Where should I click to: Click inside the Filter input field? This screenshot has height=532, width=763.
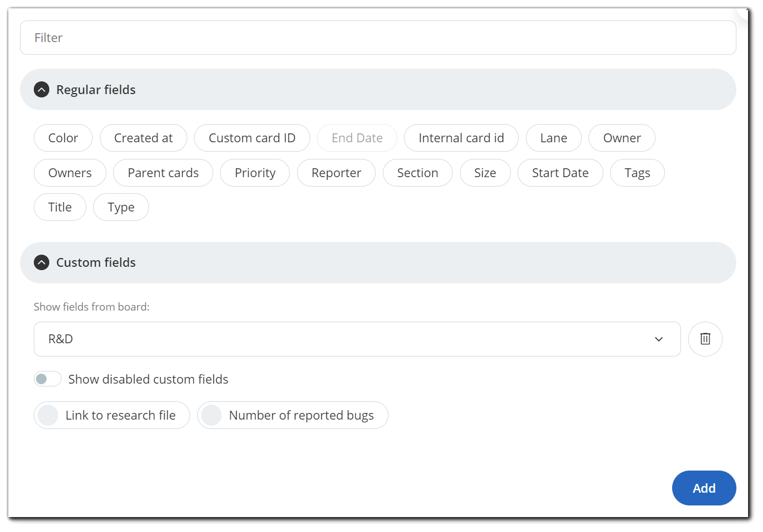click(378, 38)
